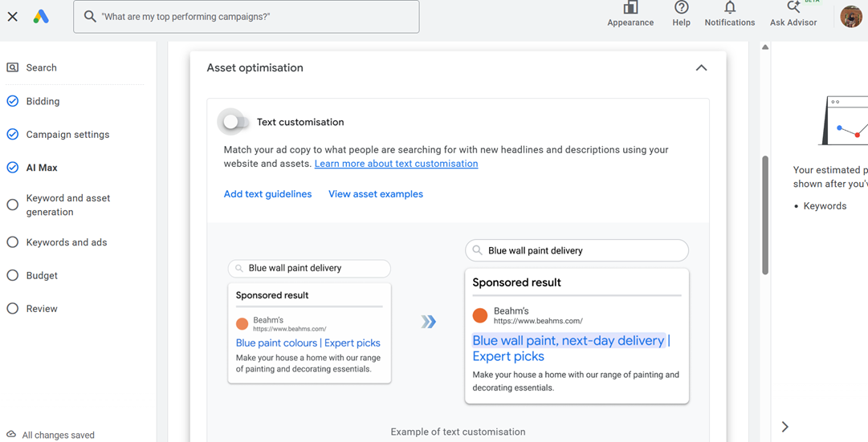Go to the Budget step

42,275
